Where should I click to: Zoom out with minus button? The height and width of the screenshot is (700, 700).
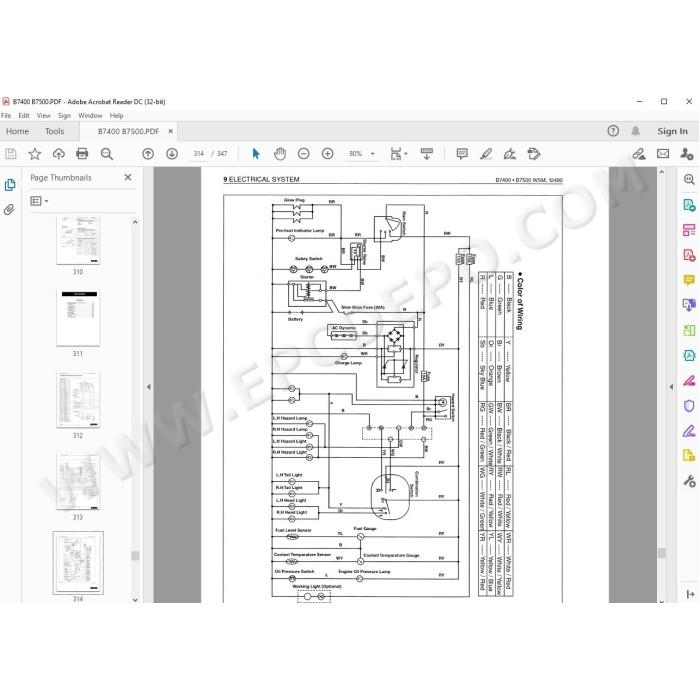pyautogui.click(x=304, y=154)
